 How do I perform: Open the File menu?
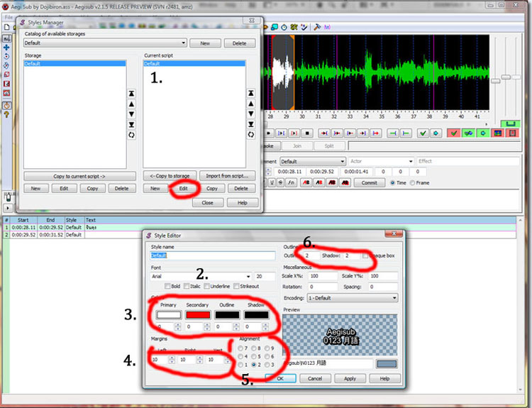click(9, 17)
